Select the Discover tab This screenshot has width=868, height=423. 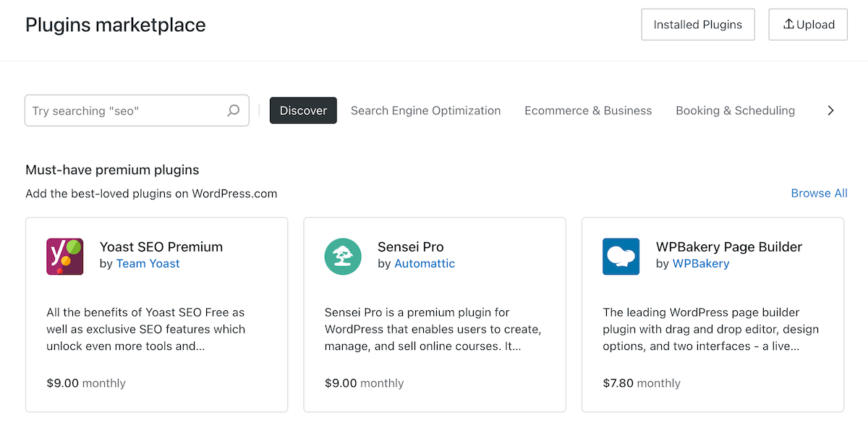pos(303,111)
